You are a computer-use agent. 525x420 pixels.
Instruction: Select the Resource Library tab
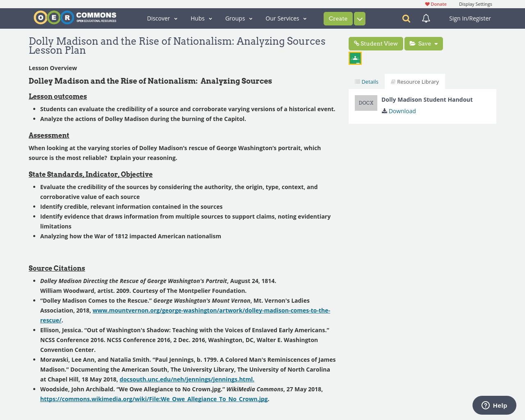click(415, 82)
